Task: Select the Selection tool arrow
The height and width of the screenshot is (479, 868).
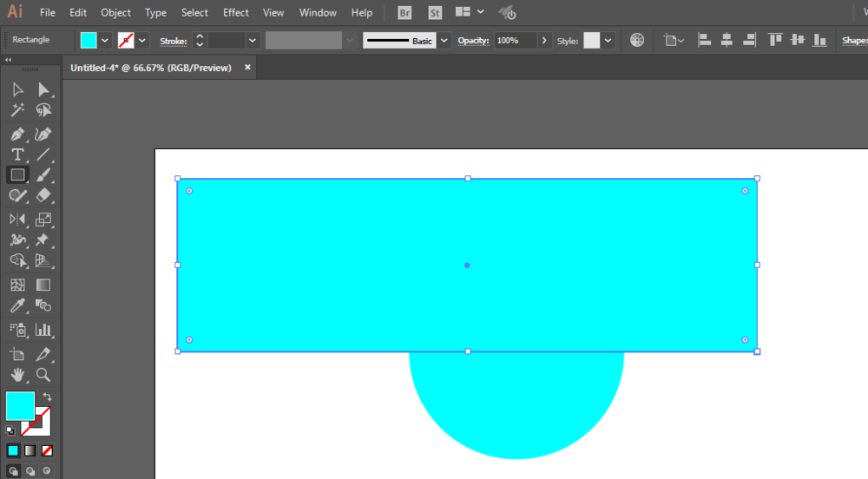Action: click(17, 89)
